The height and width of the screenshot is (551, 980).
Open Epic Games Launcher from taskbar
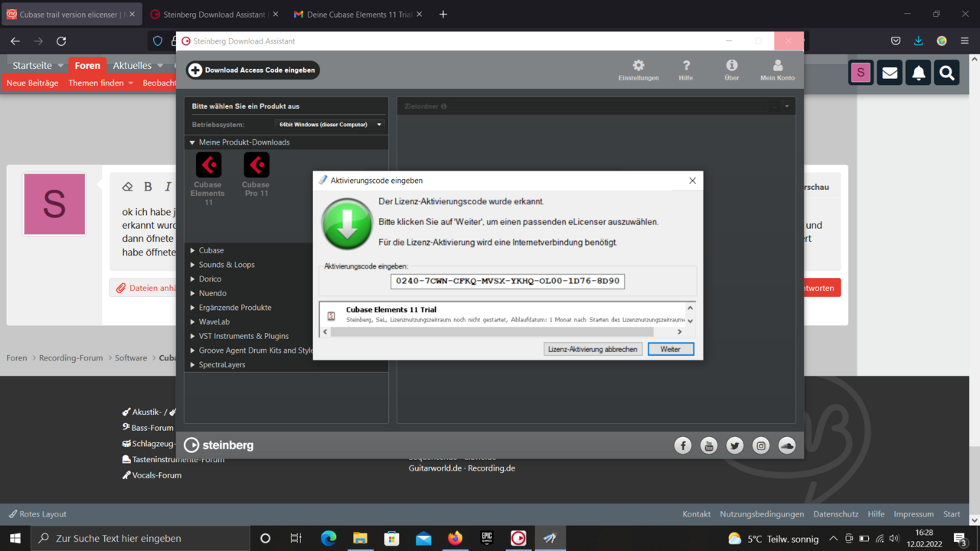click(x=487, y=538)
